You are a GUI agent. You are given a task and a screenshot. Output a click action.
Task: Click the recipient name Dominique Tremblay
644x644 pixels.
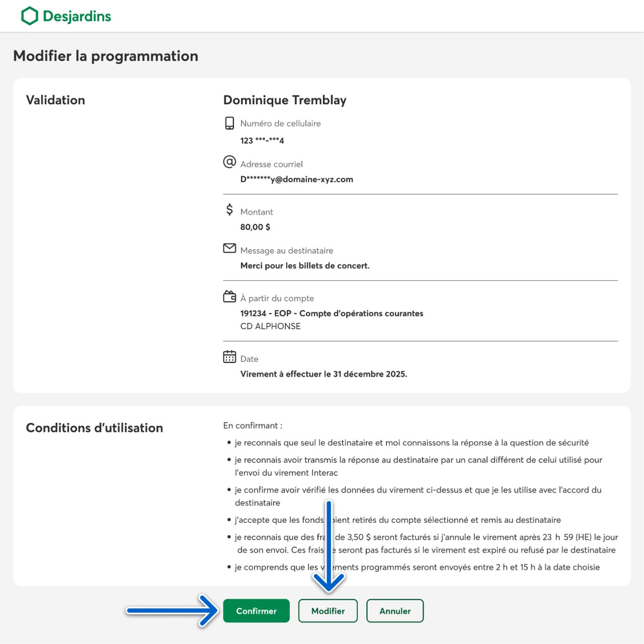285,100
